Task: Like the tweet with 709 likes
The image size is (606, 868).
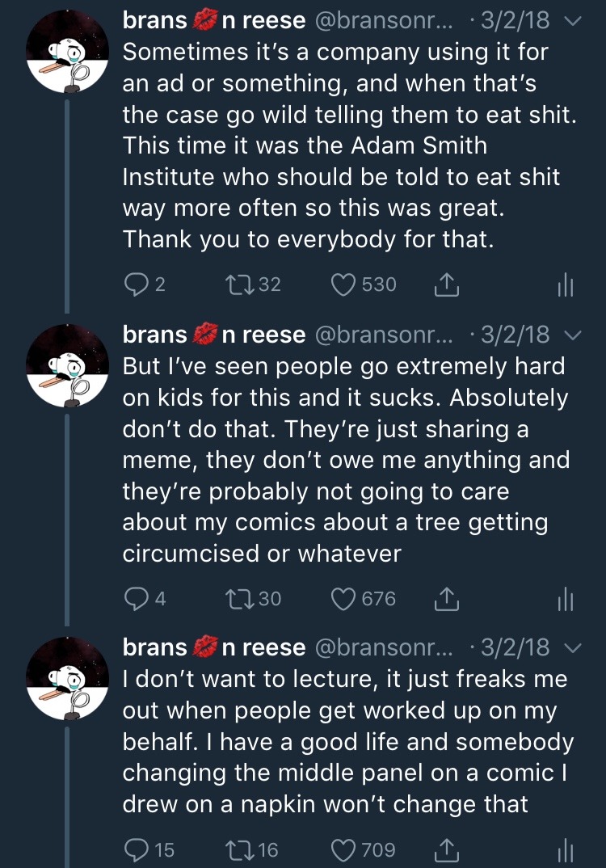Action: tap(345, 849)
